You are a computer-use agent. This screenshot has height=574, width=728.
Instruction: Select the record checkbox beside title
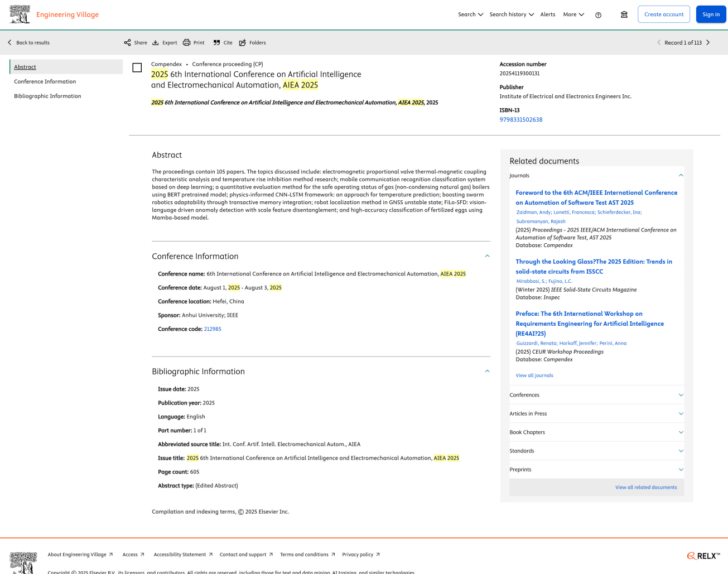click(x=137, y=68)
